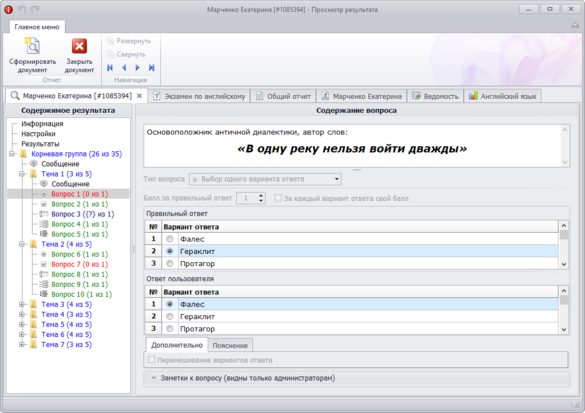Click the Закрыть документ red X icon
Viewport: 585px width, 413px height.
[x=79, y=46]
